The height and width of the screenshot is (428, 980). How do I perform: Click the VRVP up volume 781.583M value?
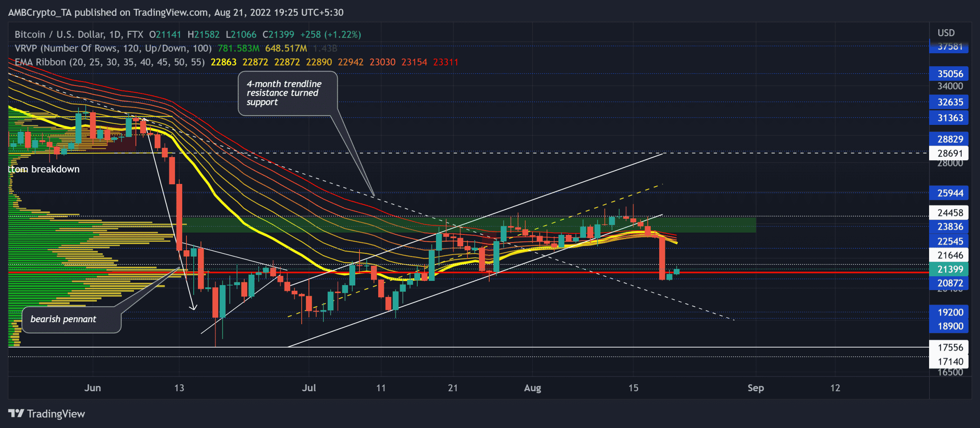coord(238,48)
